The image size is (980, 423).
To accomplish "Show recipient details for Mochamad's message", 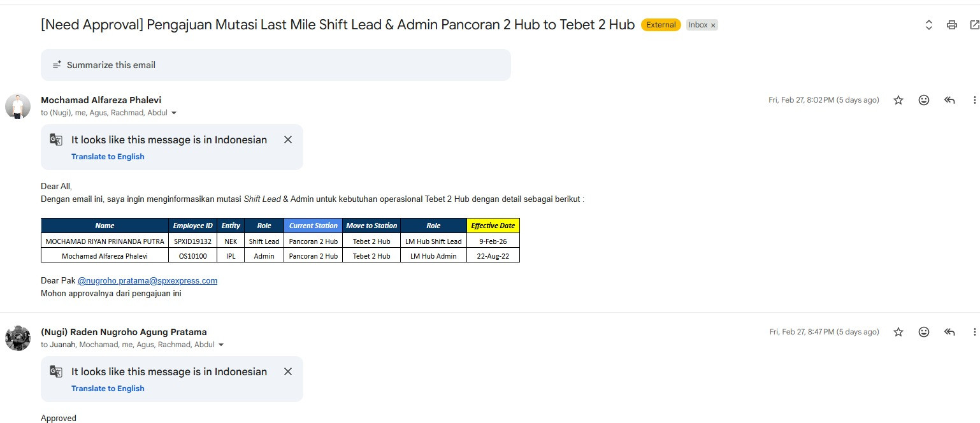I will pyautogui.click(x=174, y=113).
